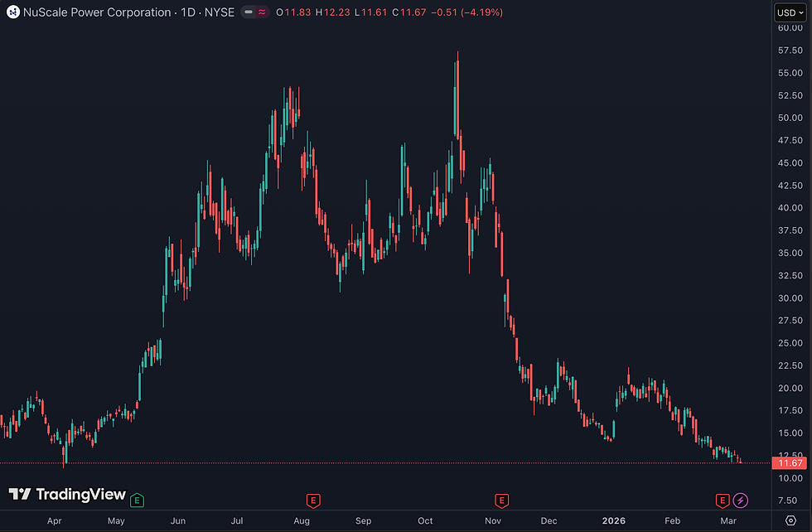This screenshot has width=812, height=532.
Task: Click the Aug label on time axis
Action: pyautogui.click(x=302, y=520)
